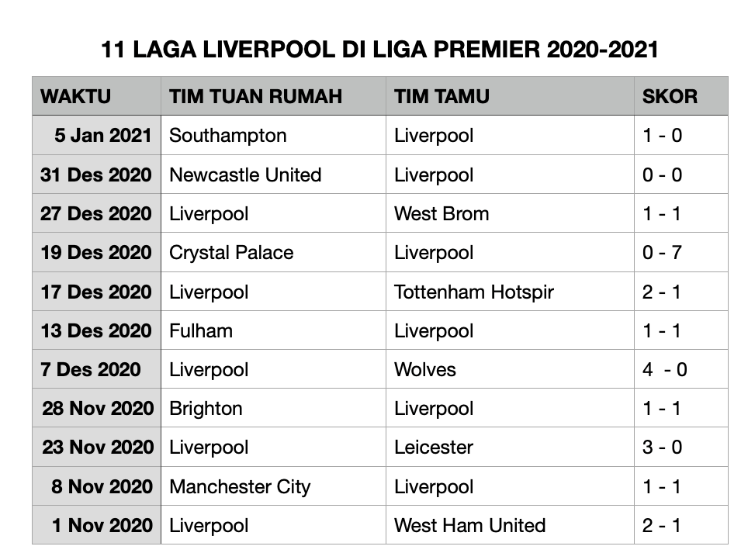The height and width of the screenshot is (560, 748).
Task: Click the Tottenham Hotspir cell
Action: 473,292
